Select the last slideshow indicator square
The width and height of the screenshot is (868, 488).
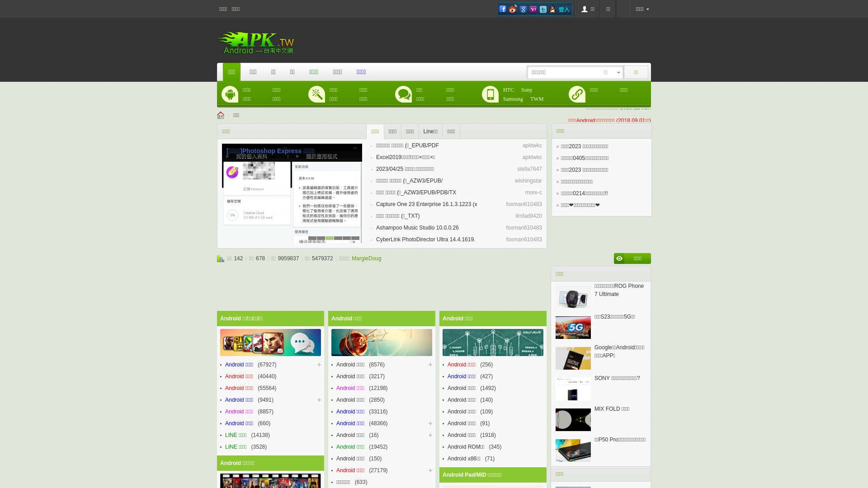pos(355,238)
